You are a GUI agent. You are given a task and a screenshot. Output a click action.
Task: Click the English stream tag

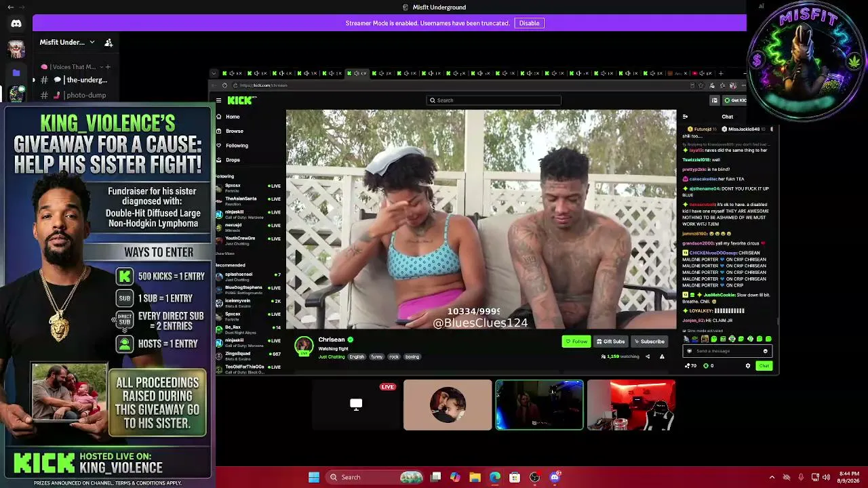coord(357,357)
